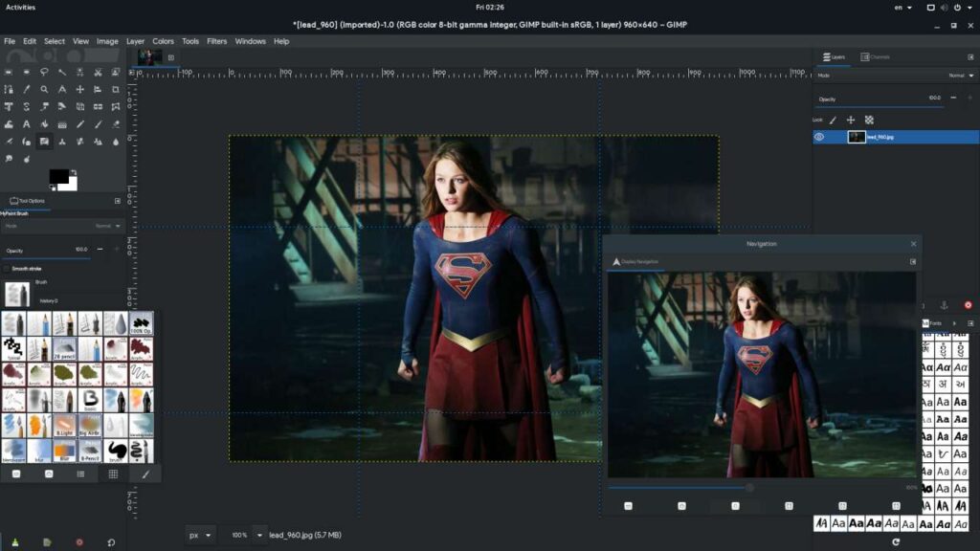
Task: Select the Paintbrush tool
Action: 99,124
